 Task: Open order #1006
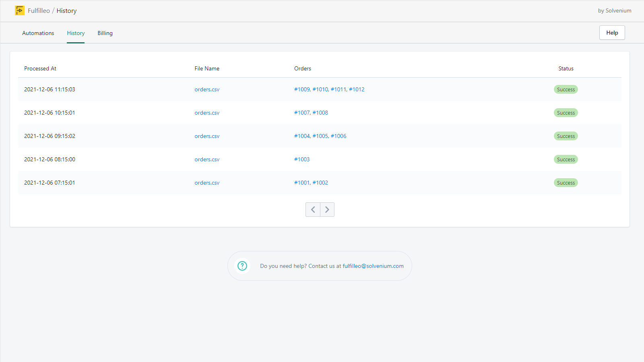(x=339, y=136)
